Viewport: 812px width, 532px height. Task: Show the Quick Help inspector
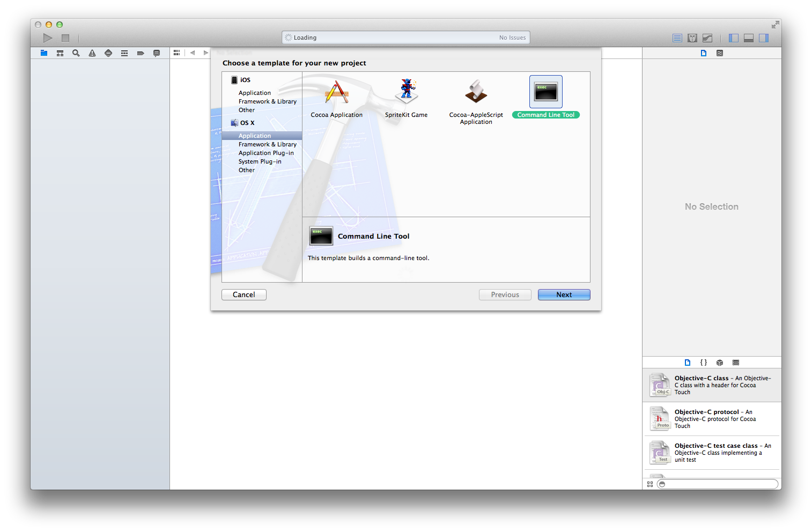coord(720,53)
